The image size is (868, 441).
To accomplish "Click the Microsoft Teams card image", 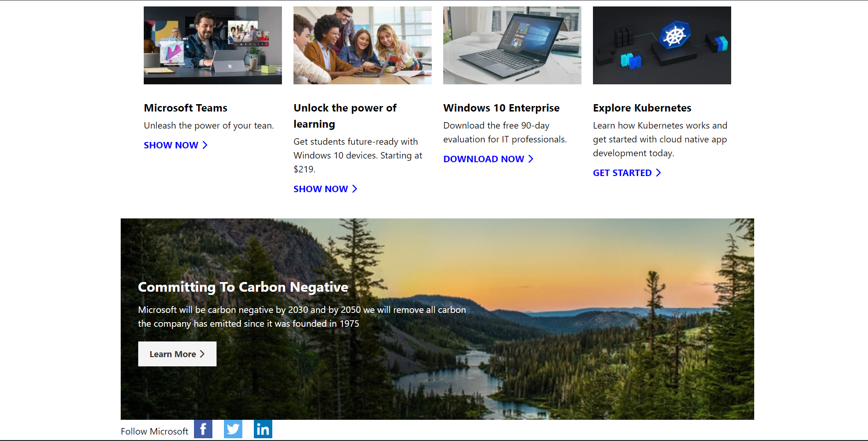I will (x=212, y=45).
